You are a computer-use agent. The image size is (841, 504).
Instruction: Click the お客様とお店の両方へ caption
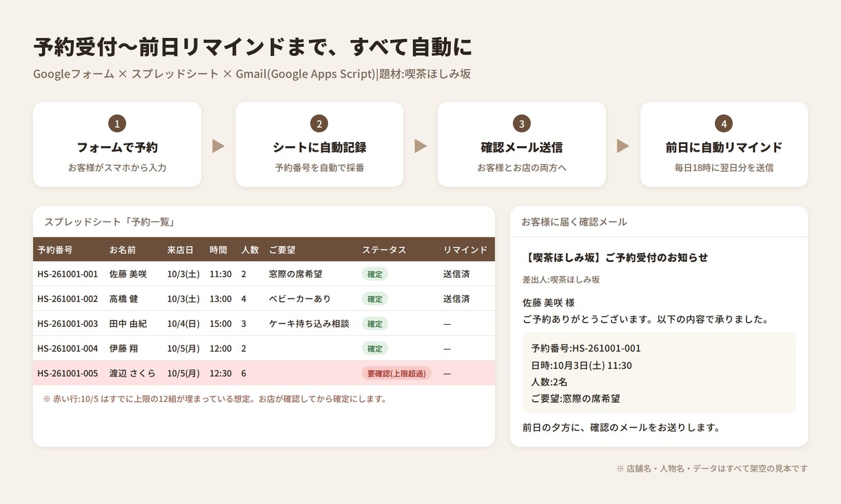pos(522,168)
